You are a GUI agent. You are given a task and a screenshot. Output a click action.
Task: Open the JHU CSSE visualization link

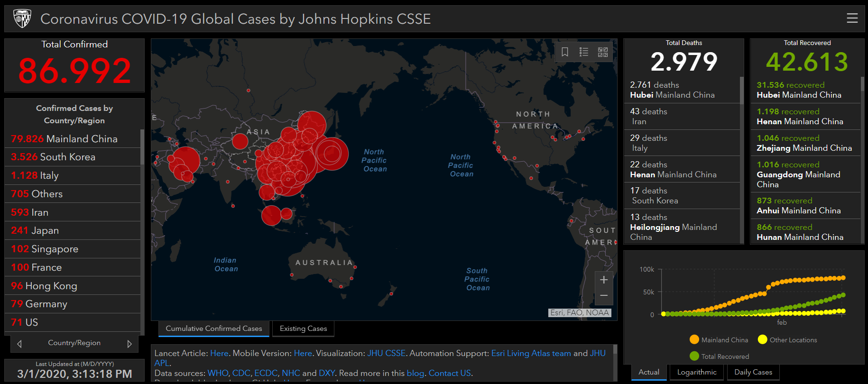click(x=386, y=353)
